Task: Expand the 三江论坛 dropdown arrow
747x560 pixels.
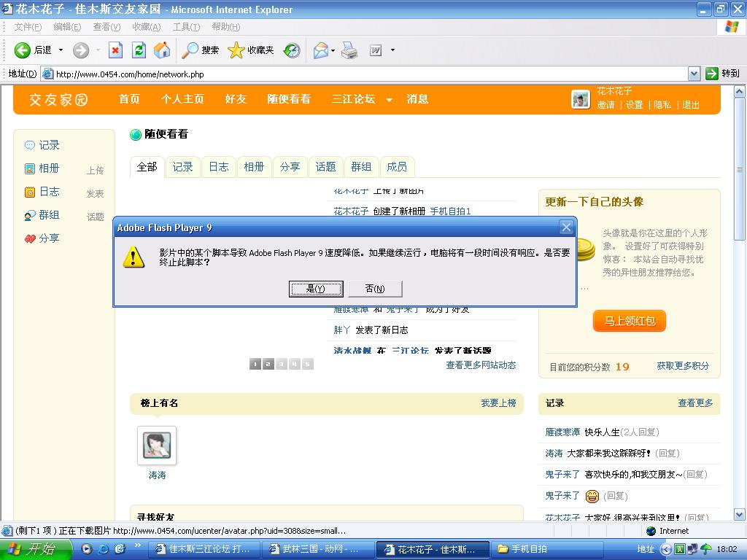Action: pyautogui.click(x=389, y=100)
